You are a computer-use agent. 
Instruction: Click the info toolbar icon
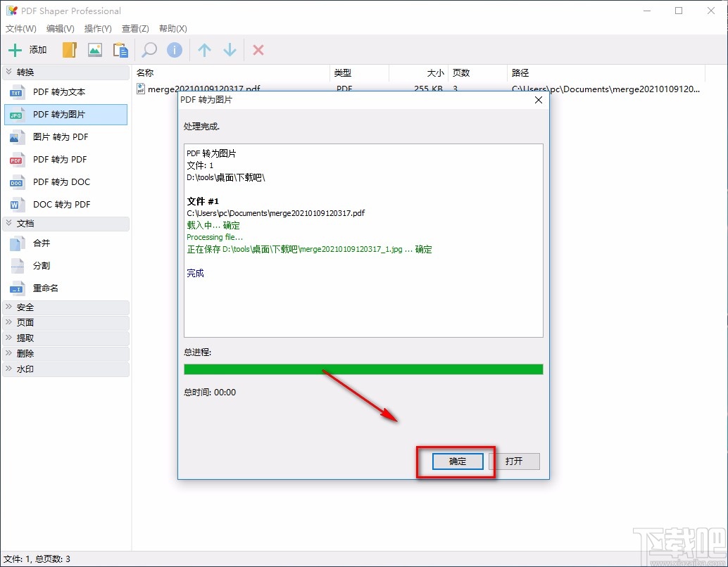[174, 49]
